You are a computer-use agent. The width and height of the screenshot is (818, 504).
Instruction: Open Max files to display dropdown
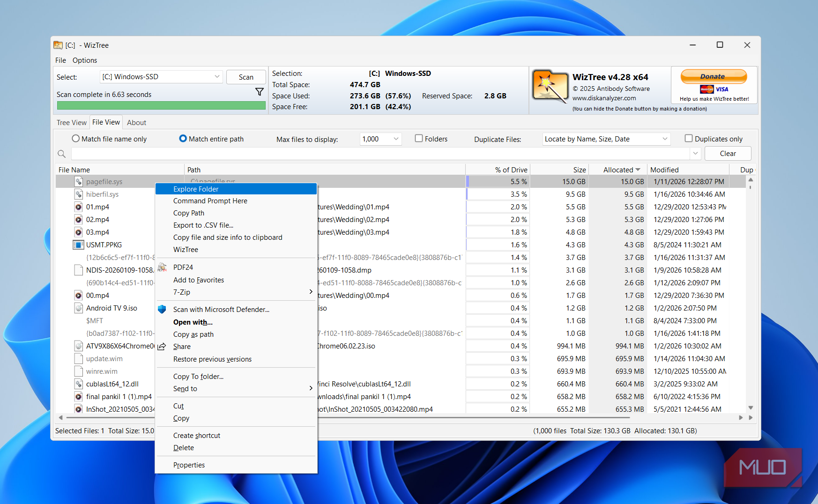pos(380,139)
